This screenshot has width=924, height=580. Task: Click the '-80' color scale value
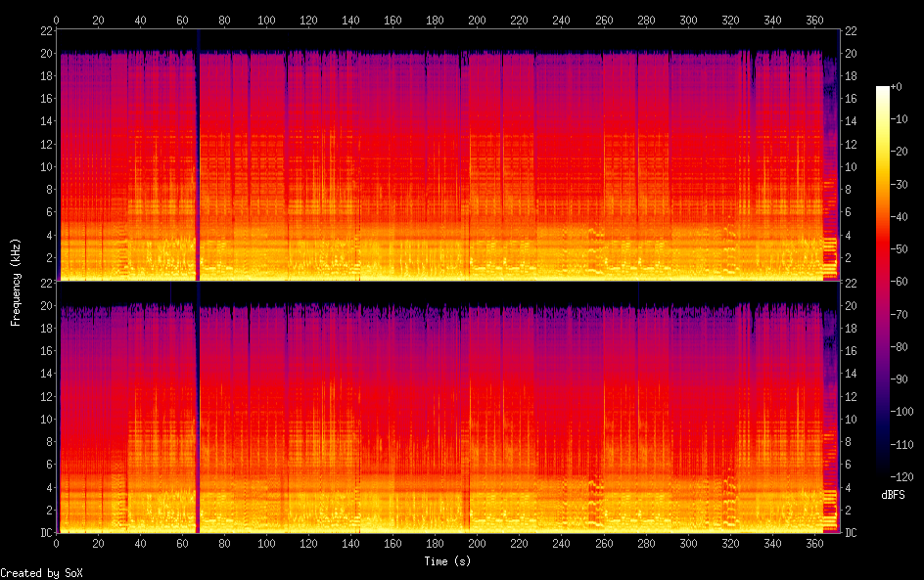coord(899,347)
